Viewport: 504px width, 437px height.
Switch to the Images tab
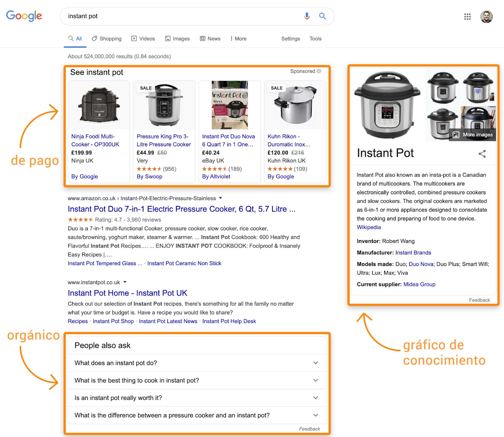pos(177,38)
